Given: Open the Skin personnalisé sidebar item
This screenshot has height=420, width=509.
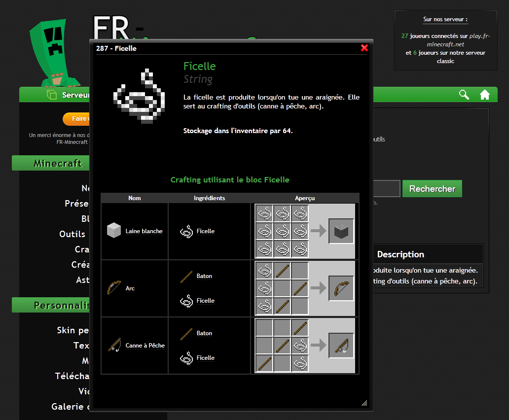Looking at the screenshot, I should point(73,330).
